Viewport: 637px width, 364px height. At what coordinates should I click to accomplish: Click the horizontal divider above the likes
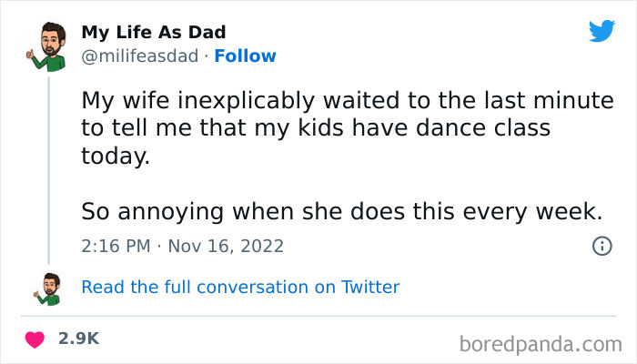pyautogui.click(x=318, y=315)
